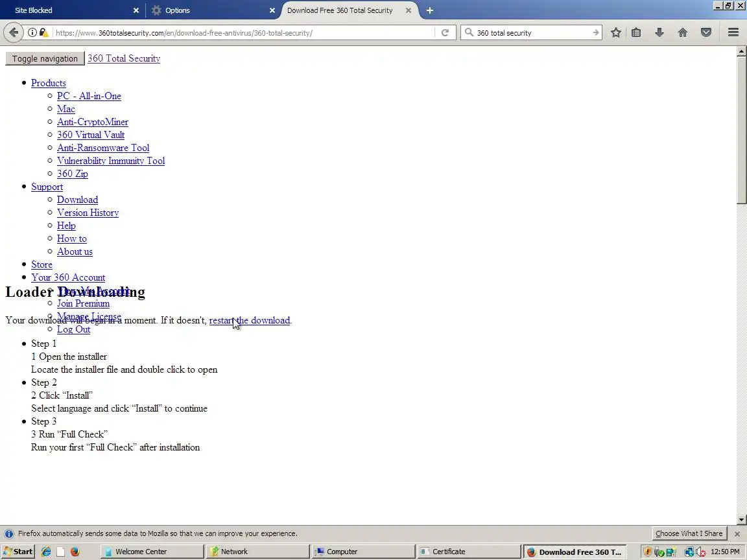
Task: Reload the current page
Action: (x=445, y=33)
